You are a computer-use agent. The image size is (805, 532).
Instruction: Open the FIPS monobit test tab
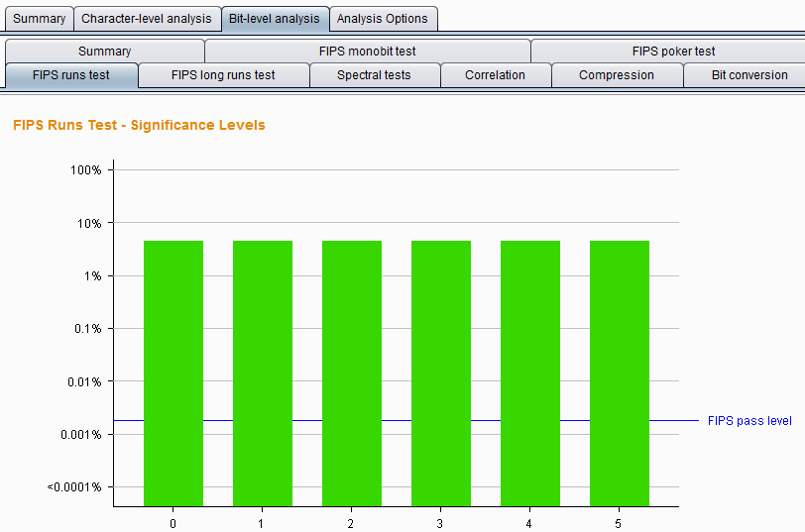pyautogui.click(x=367, y=52)
